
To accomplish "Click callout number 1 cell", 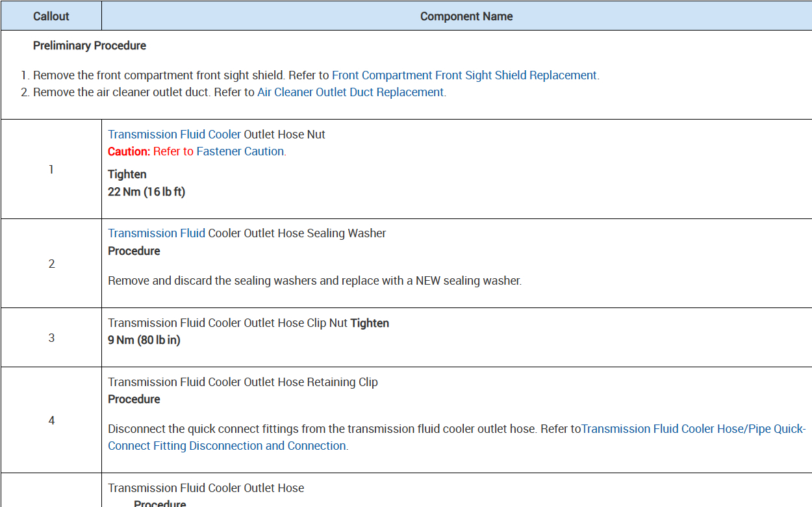I will point(51,170).
